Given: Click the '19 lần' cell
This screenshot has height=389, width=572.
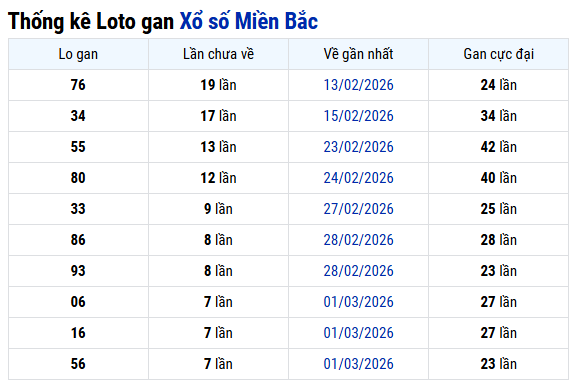Looking at the screenshot, I should 219,85.
